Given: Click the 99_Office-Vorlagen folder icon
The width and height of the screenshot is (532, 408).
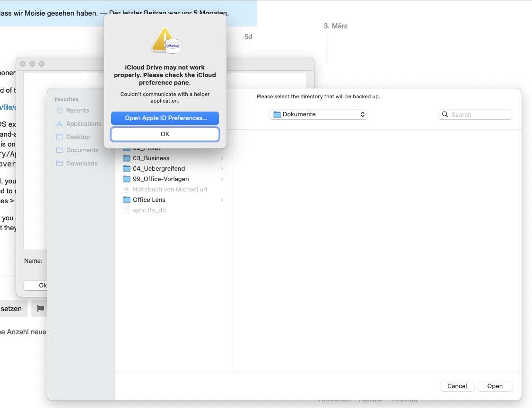Looking at the screenshot, I should click(127, 179).
